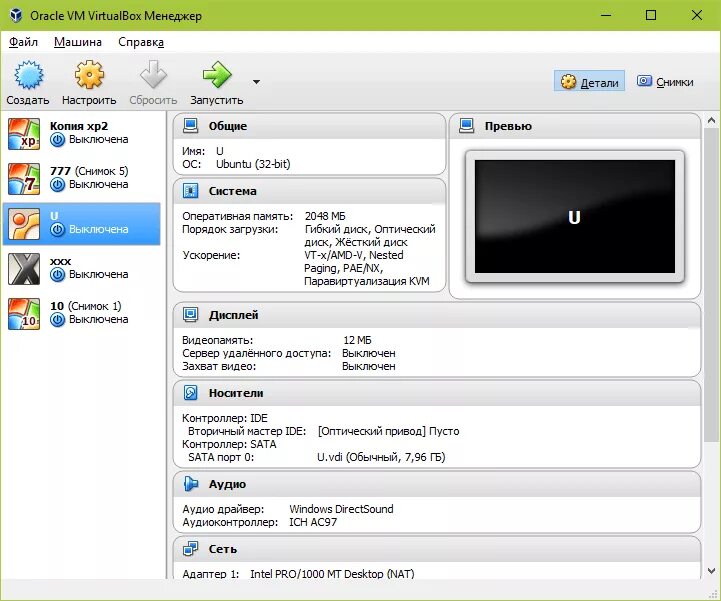Viewport: 721px width, 601px height.
Task: Open settings via the Настроить gear icon
Action: point(89,74)
